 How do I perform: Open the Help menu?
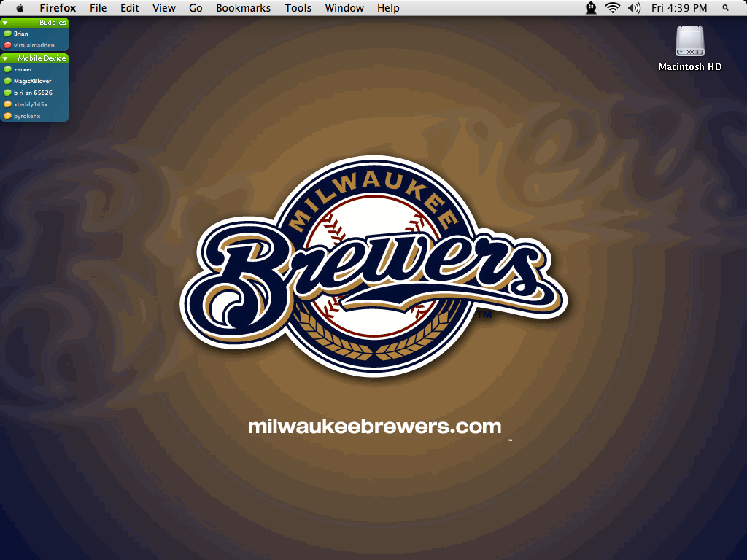point(388,8)
